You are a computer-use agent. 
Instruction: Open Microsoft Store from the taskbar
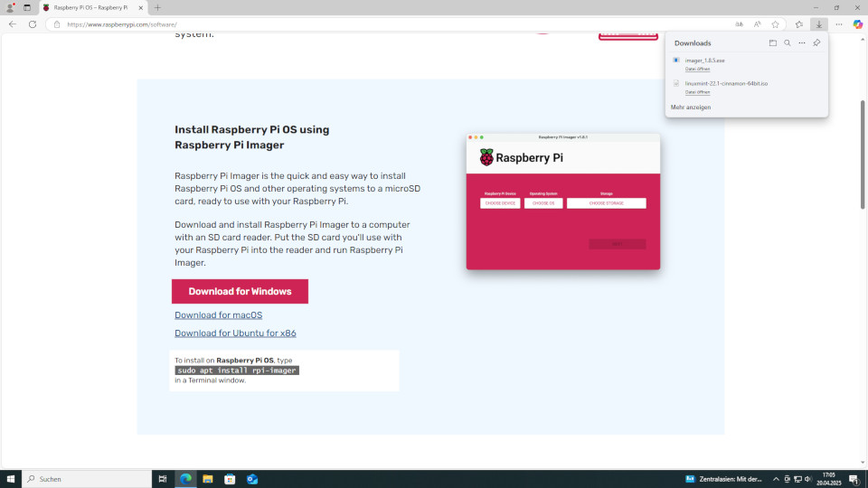click(230, 479)
